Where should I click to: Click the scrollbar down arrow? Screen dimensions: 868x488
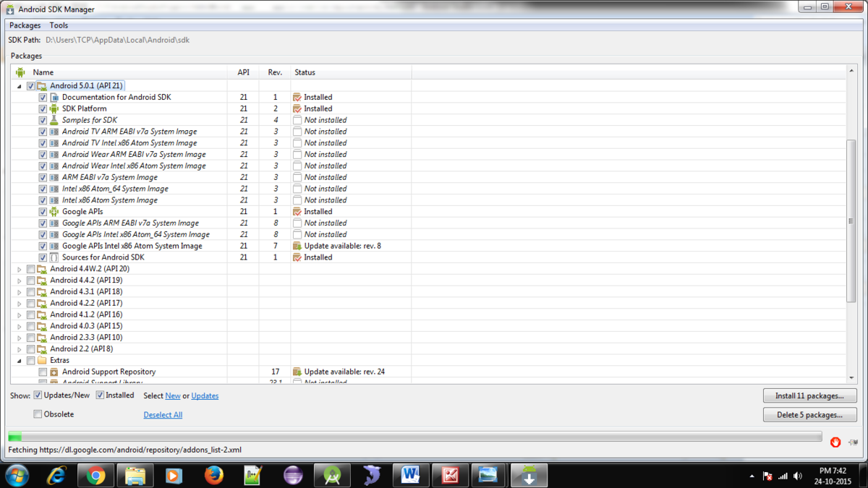[851, 377]
